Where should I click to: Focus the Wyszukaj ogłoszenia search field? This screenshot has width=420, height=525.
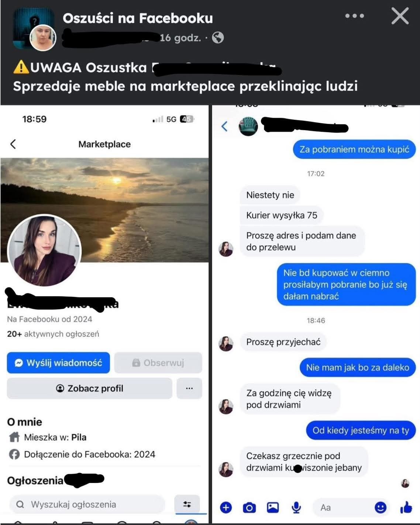click(87, 504)
